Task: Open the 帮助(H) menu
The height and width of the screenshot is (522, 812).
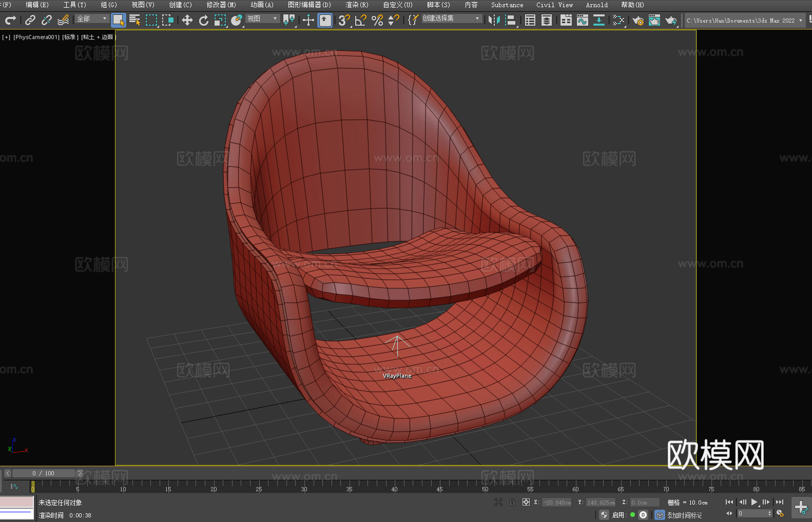Action: coord(632,5)
